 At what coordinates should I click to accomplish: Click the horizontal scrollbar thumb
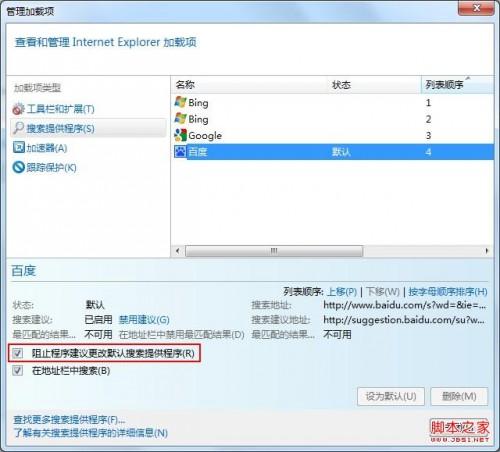click(274, 251)
